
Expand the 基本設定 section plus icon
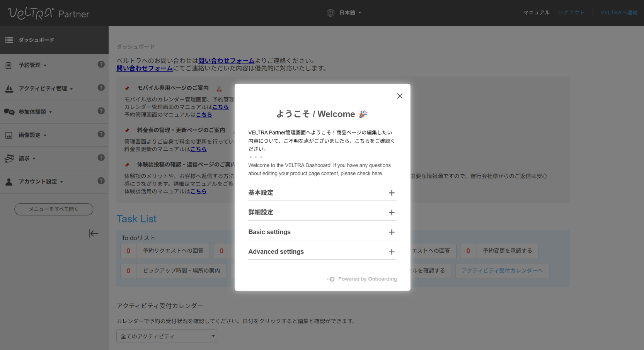click(x=392, y=193)
